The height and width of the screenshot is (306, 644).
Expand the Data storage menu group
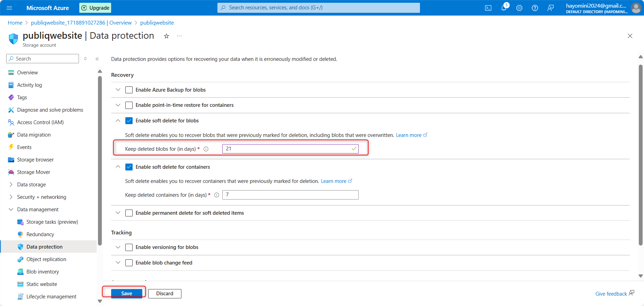pyautogui.click(x=11, y=185)
